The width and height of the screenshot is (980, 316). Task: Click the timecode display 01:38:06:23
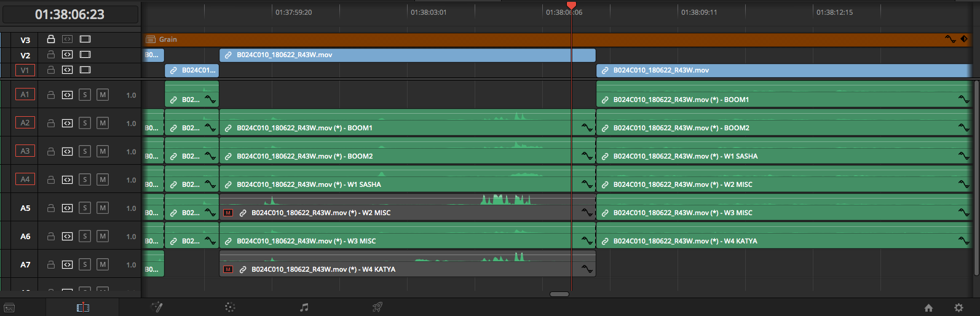(x=69, y=14)
